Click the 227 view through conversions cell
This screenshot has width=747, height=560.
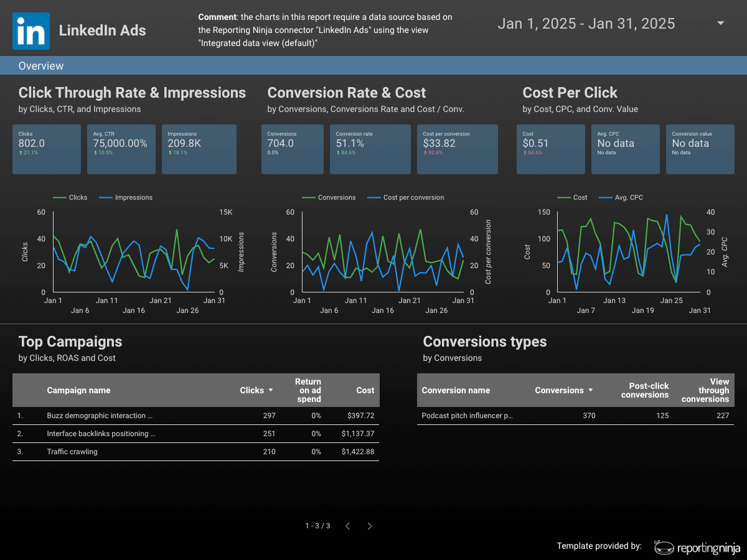[x=723, y=416]
